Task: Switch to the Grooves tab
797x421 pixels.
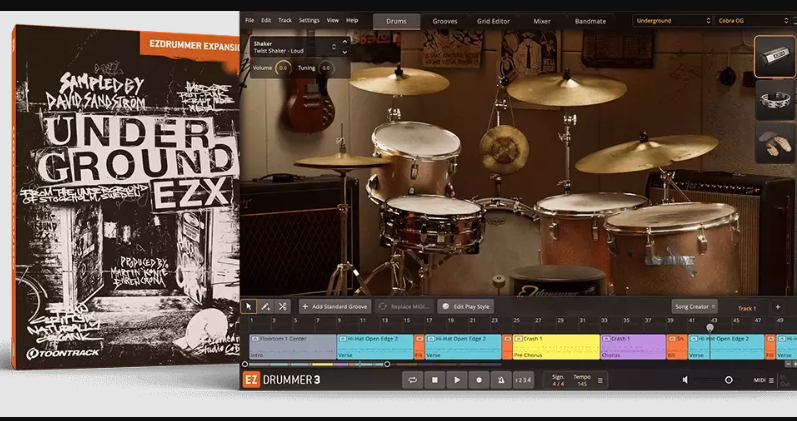Action: pos(445,21)
